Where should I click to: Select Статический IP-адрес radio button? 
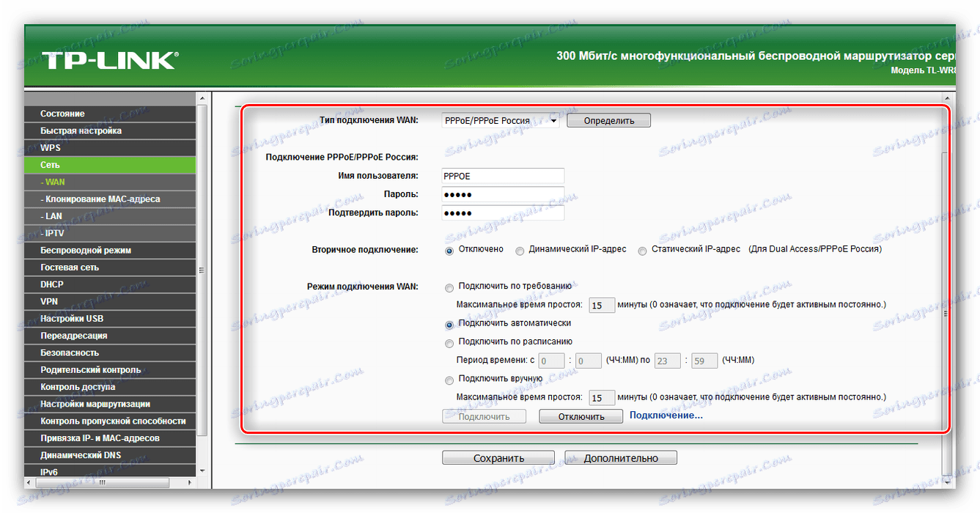pos(642,251)
